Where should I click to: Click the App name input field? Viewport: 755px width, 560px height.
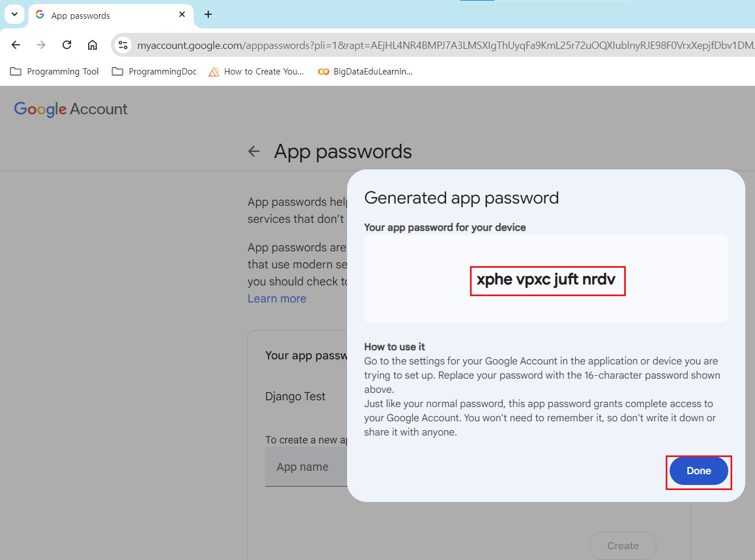[x=306, y=467]
